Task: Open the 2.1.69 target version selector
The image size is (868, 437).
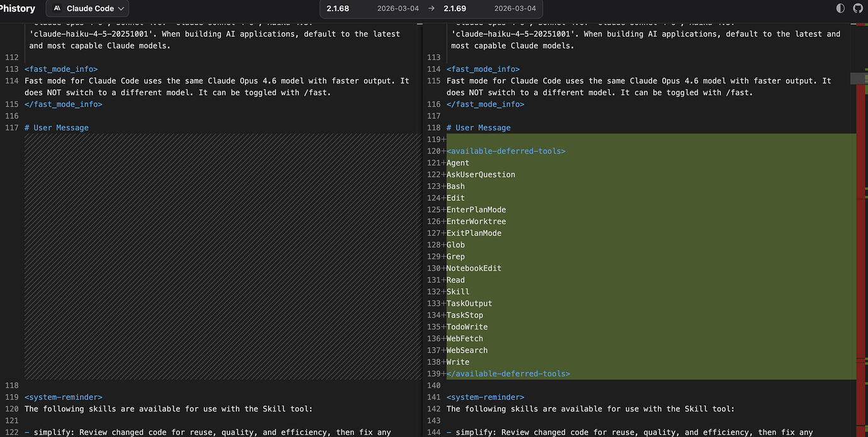Action: [455, 9]
